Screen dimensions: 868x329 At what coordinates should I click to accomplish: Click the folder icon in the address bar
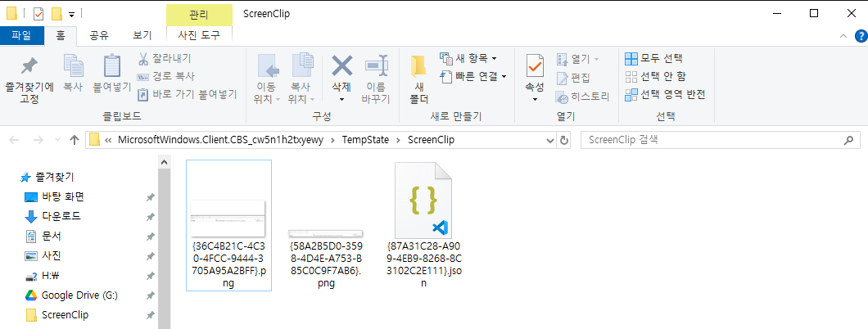click(94, 140)
